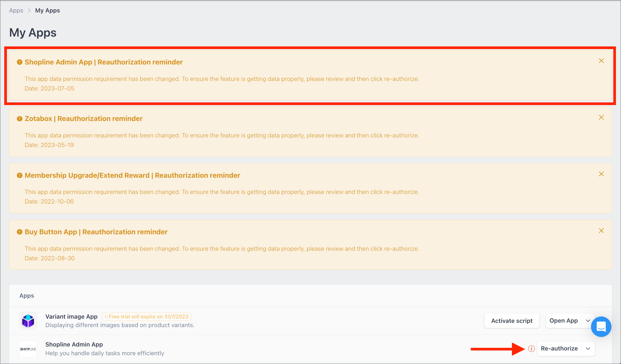621x364 pixels.
Task: Dismiss the Membership Upgrade/Extend Reward reminder
Action: (601, 174)
